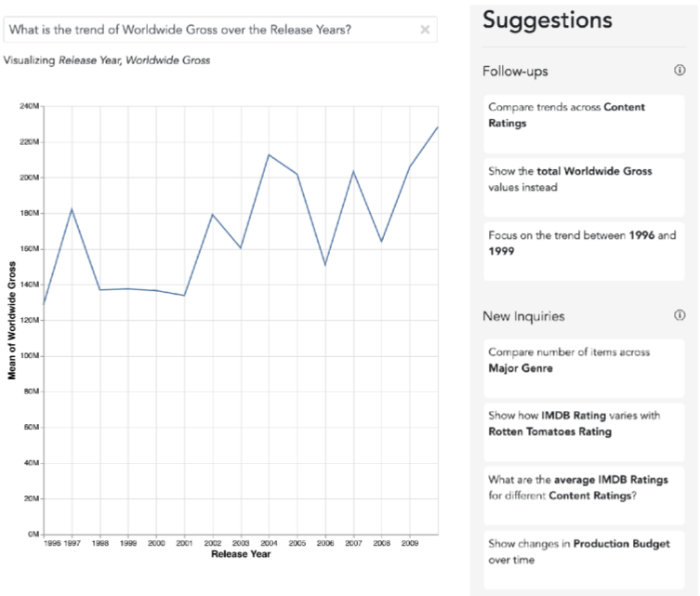700x596 pixels.
Task: Select "Show changes in Production Budget over time"
Action: 584,552
